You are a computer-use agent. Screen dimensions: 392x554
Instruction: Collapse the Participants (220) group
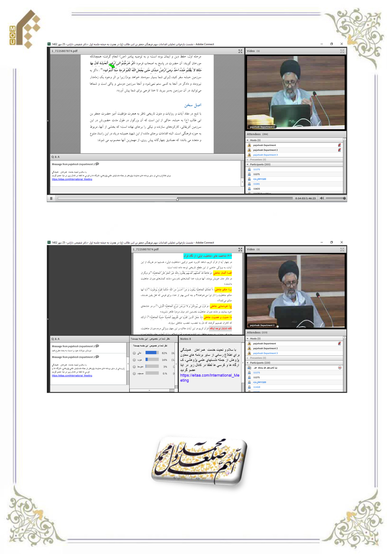247,363
